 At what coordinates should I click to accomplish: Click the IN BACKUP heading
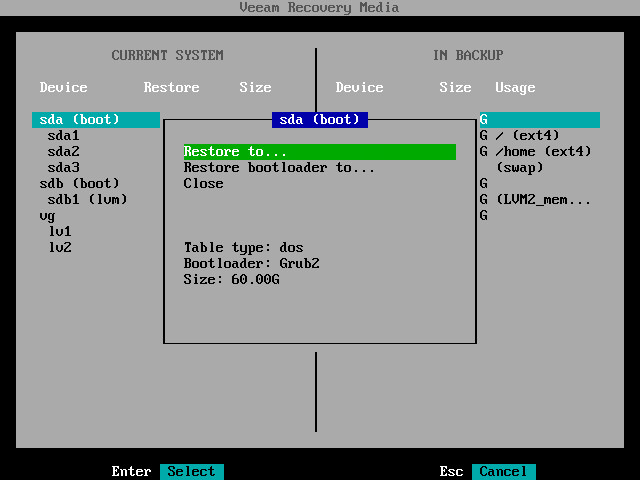click(x=468, y=55)
